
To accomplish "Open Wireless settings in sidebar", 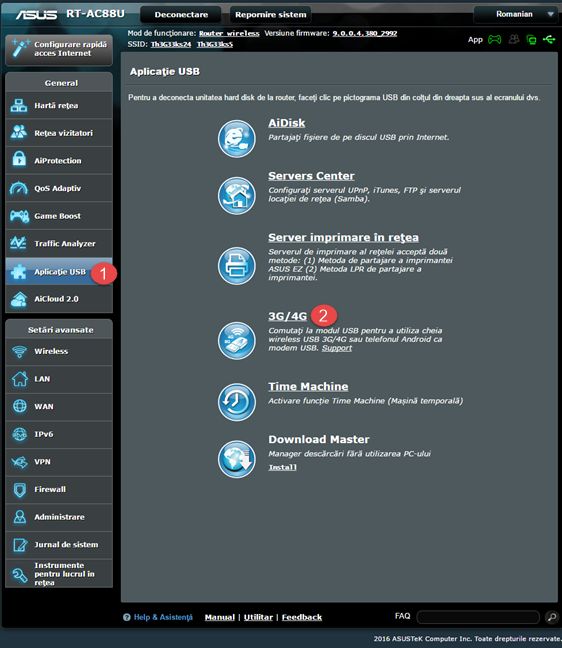I will (x=59, y=351).
